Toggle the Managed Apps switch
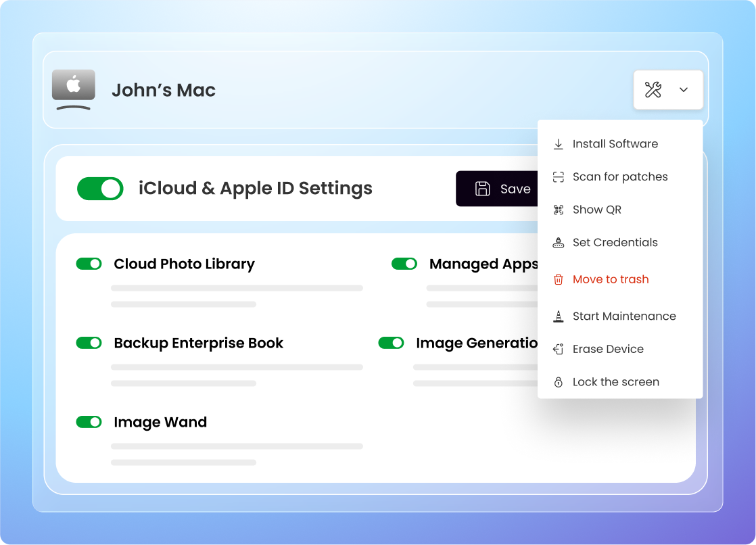This screenshot has width=756, height=545. [404, 264]
